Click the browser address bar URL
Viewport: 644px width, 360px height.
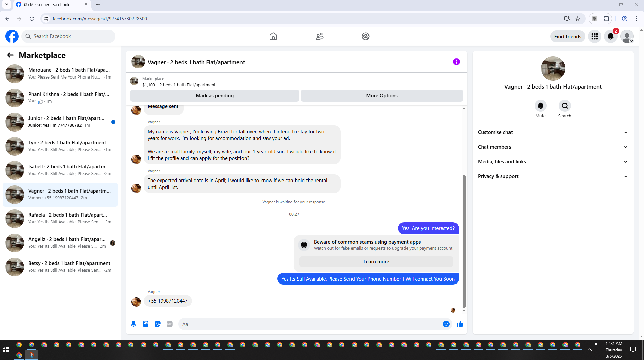[100, 19]
